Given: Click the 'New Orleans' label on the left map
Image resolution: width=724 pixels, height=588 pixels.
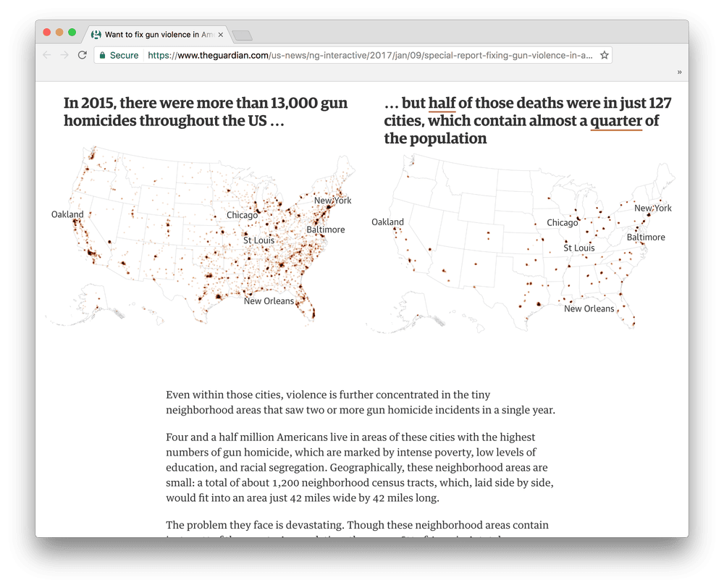Looking at the screenshot, I should (269, 301).
